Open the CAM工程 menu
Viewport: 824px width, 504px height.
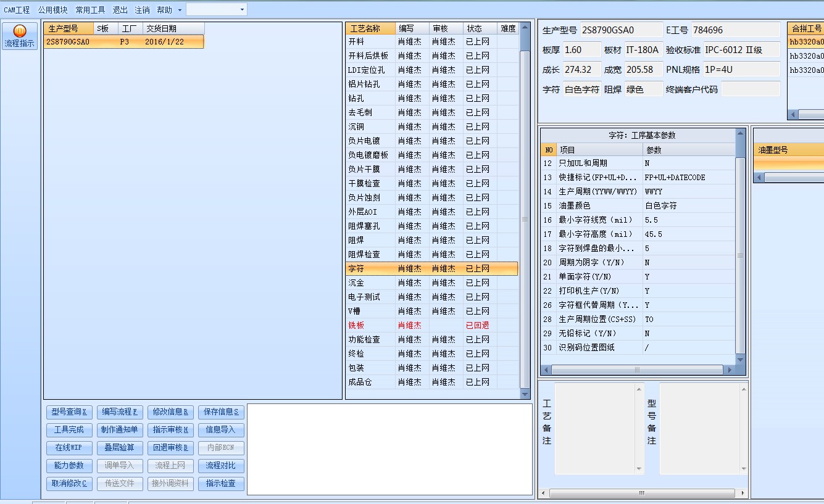pyautogui.click(x=17, y=10)
